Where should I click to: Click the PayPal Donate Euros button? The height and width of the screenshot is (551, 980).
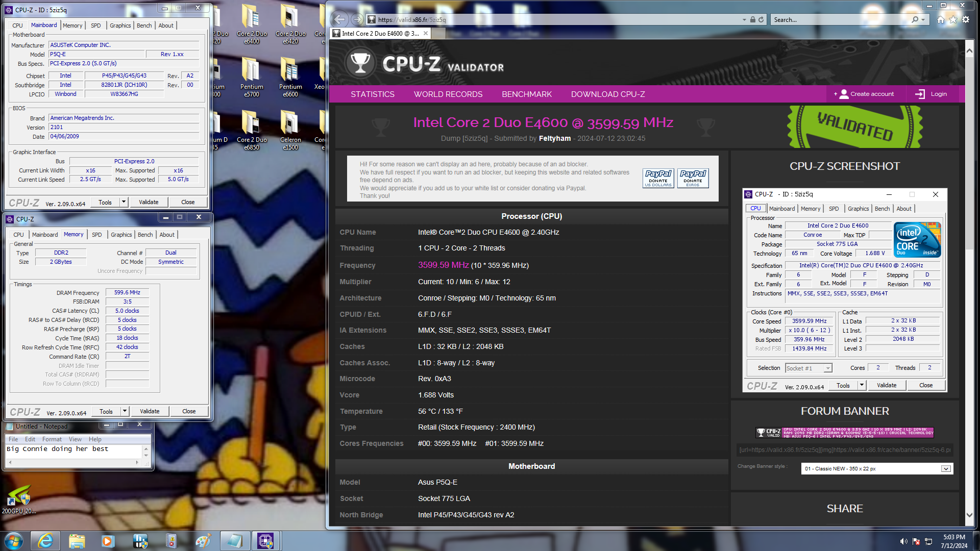tap(693, 179)
